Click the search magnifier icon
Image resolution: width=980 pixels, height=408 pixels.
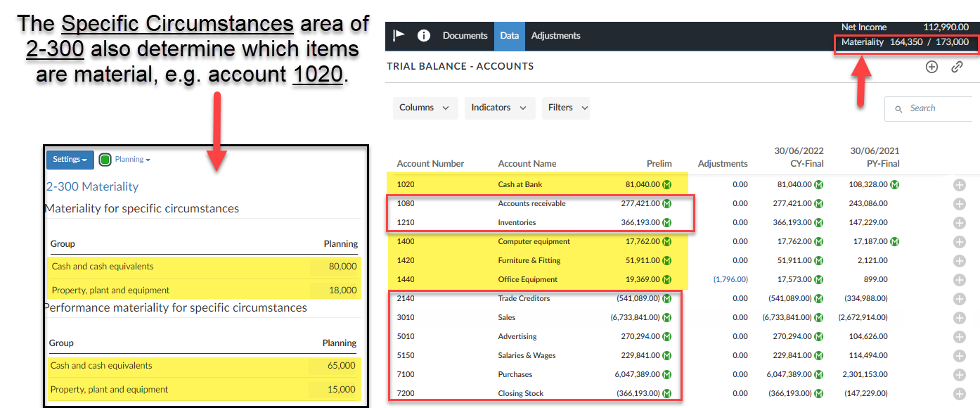pos(898,109)
